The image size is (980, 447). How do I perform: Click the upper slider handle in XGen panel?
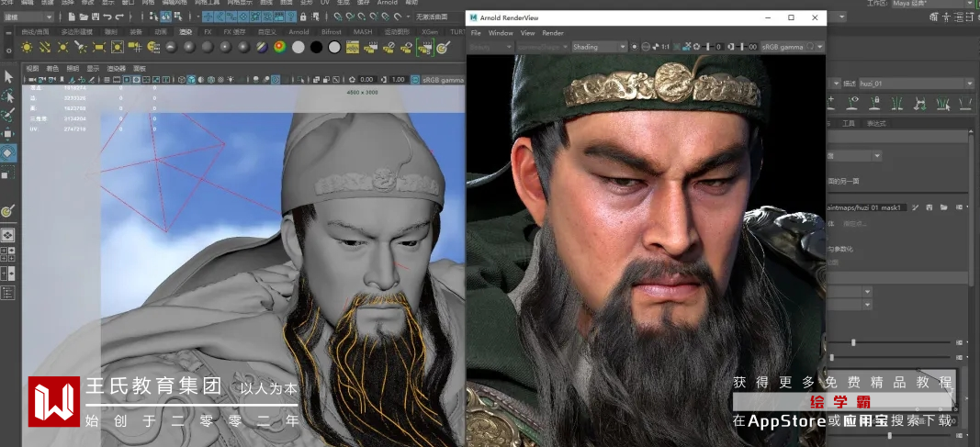853,342
